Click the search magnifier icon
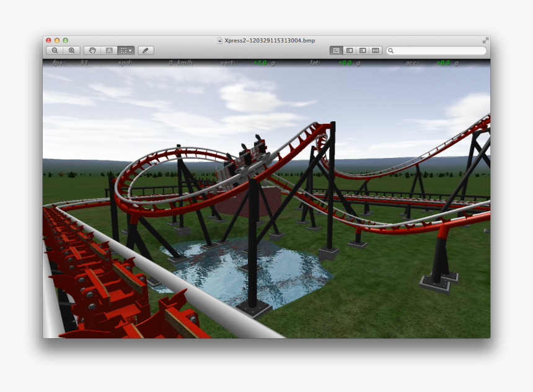 click(x=391, y=50)
